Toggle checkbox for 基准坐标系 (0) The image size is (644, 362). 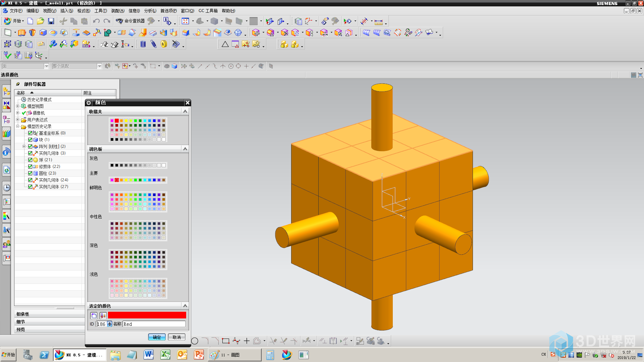point(30,133)
